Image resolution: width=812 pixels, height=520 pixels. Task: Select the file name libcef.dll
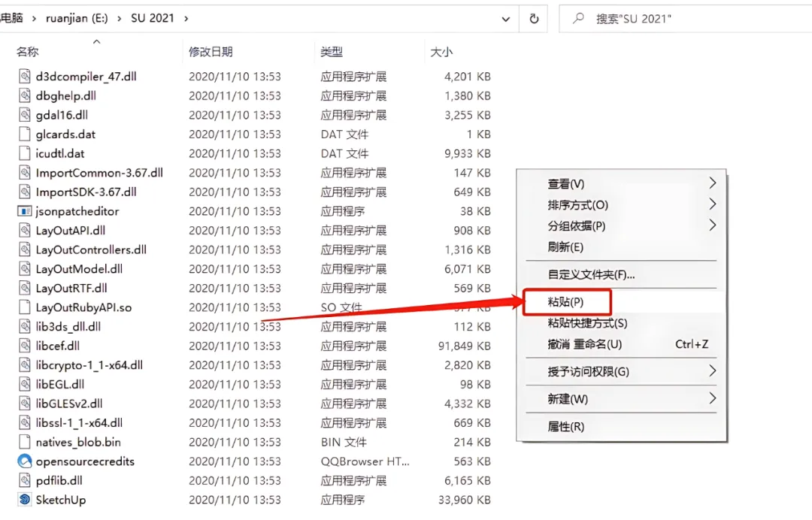pyautogui.click(x=57, y=346)
